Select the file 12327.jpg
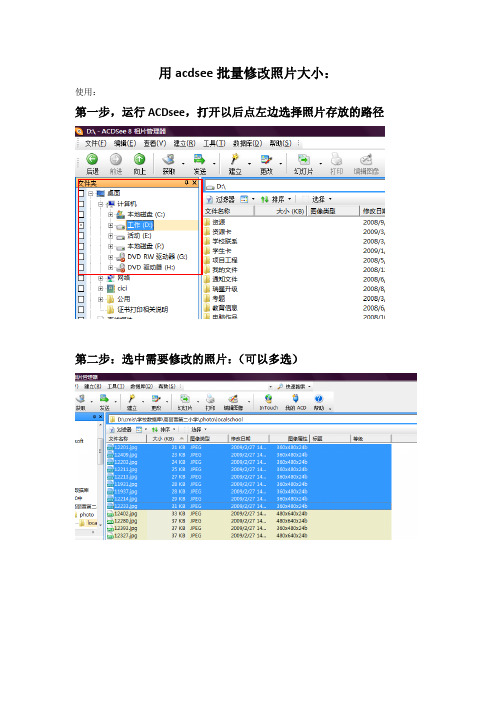496x702 pixels. [x=122, y=535]
